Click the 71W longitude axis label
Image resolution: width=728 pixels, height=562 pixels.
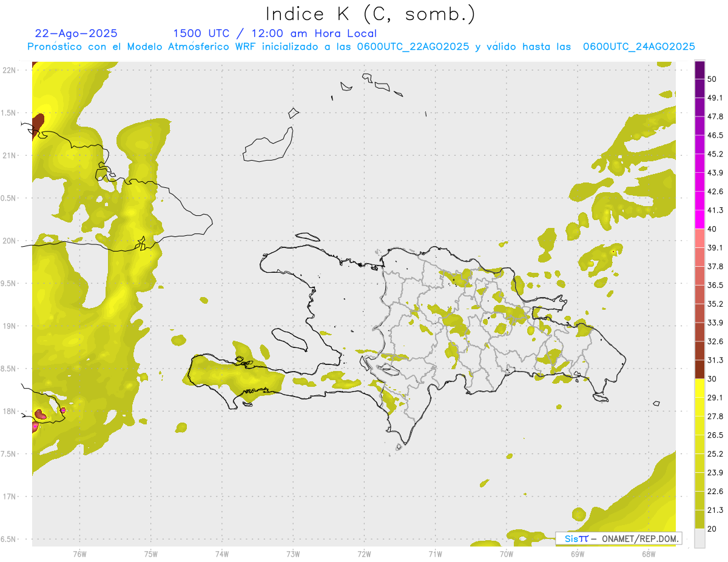tap(435, 553)
